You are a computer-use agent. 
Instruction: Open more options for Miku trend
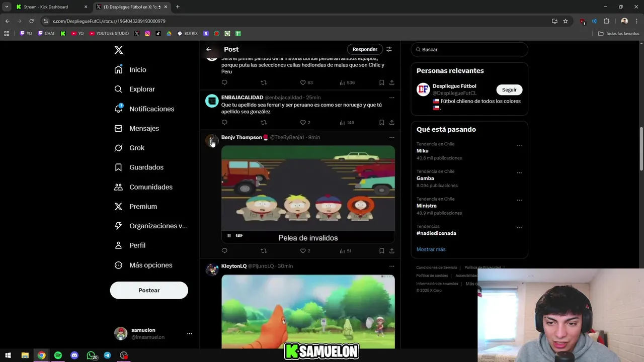point(519,145)
